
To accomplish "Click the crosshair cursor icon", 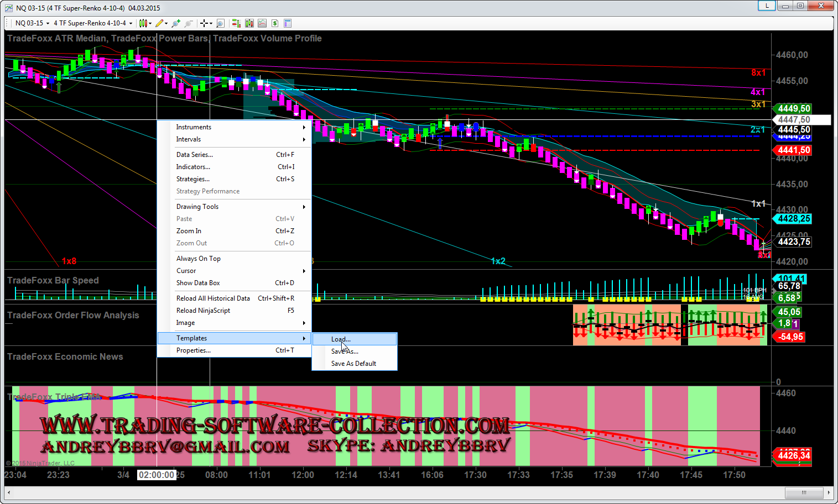I will [204, 23].
